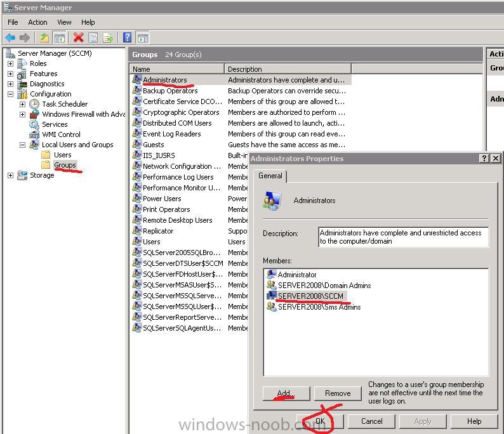
Task: Sort by the Name column header
Action: pos(177,69)
